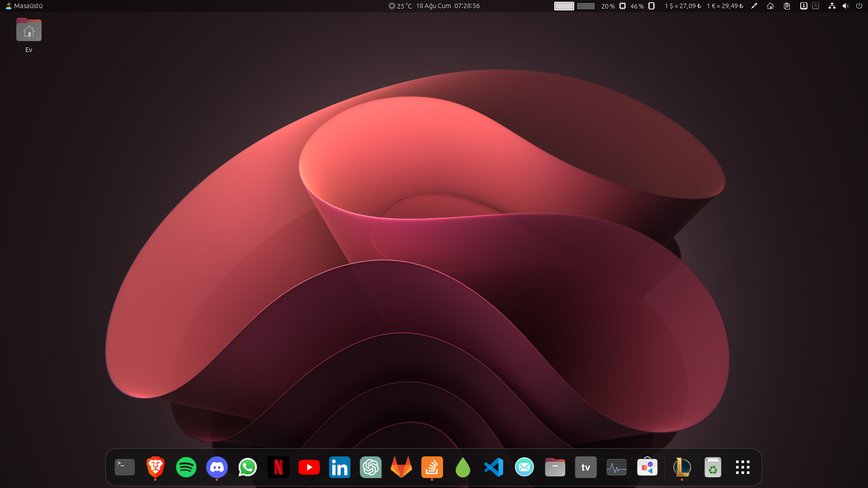The width and height of the screenshot is (868, 488).
Task: Expand the power system menu
Action: pyautogui.click(x=859, y=6)
